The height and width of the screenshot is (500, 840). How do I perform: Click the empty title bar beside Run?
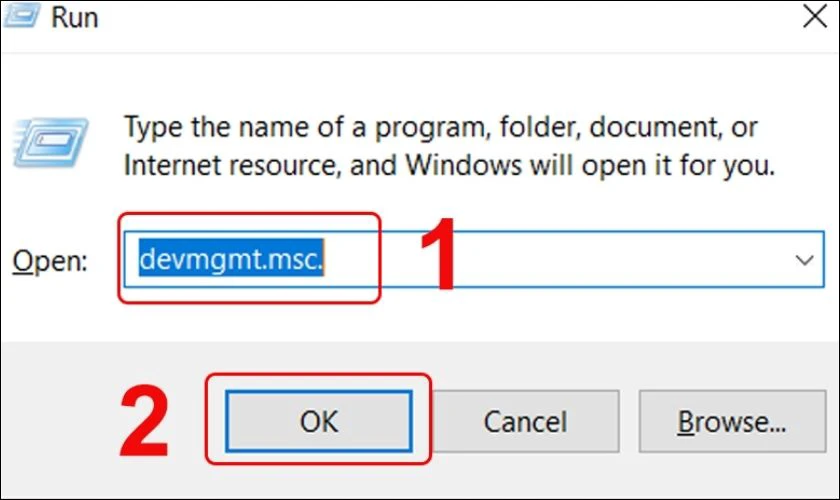(400, 17)
